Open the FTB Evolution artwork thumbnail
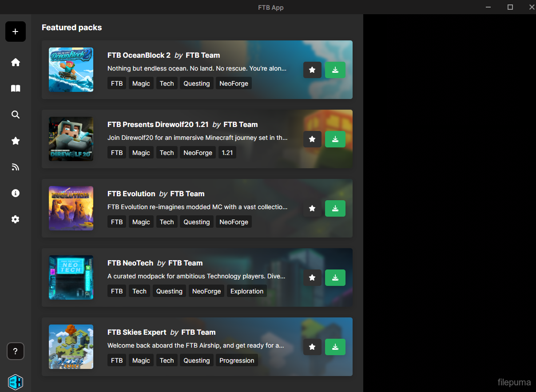The width and height of the screenshot is (536, 392). pos(71,208)
